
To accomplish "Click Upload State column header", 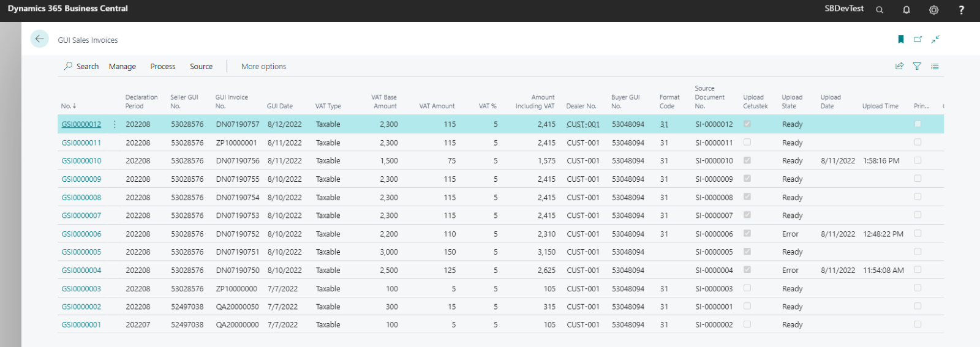I will point(792,102).
